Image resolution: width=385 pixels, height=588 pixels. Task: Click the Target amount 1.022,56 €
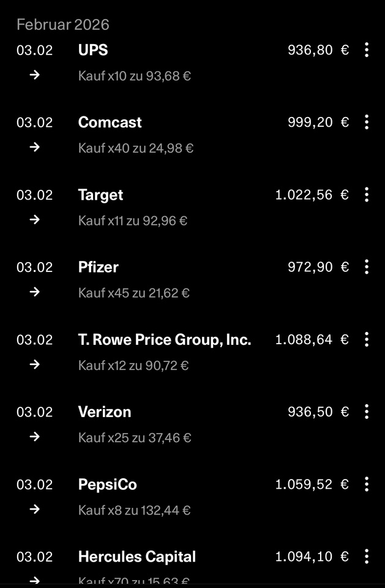click(x=312, y=195)
